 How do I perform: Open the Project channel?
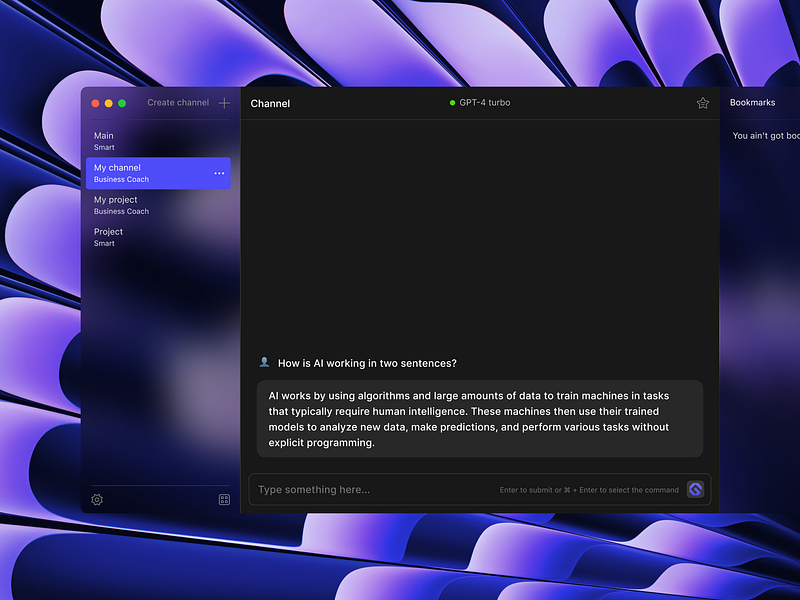point(158,237)
